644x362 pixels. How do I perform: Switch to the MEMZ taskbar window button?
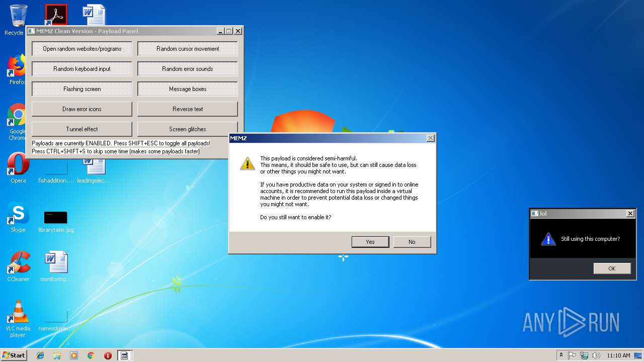[x=124, y=355]
